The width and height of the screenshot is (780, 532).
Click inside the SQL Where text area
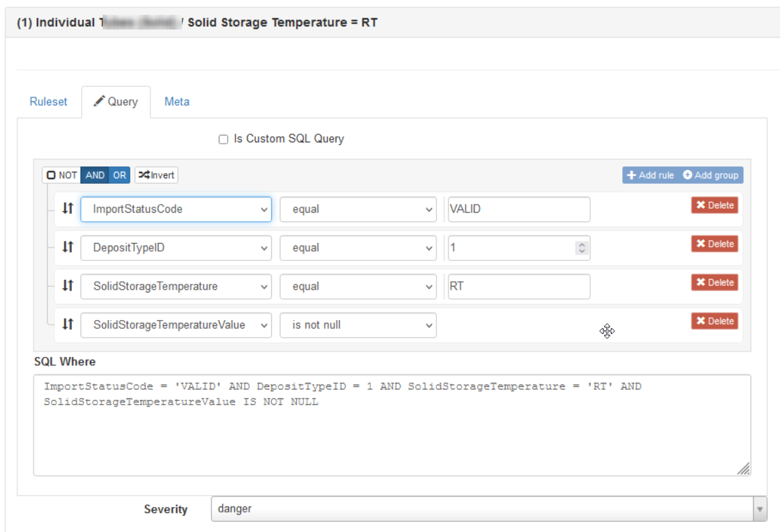pyautogui.click(x=392, y=425)
